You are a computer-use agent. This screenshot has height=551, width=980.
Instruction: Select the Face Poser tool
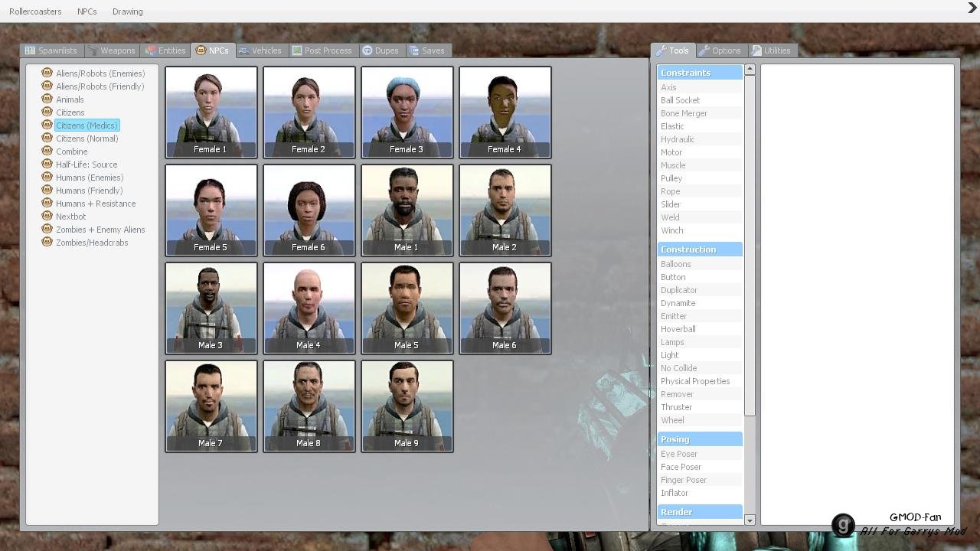pos(700,467)
